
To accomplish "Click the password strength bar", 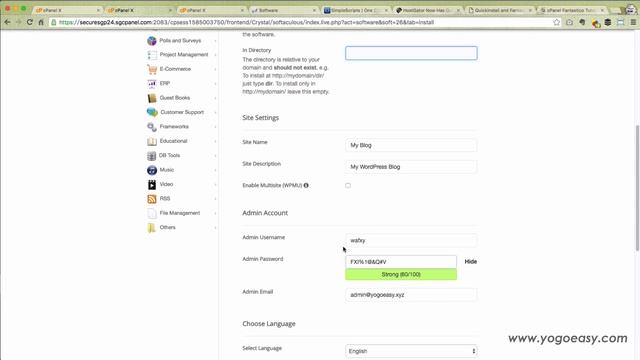I will (401, 274).
